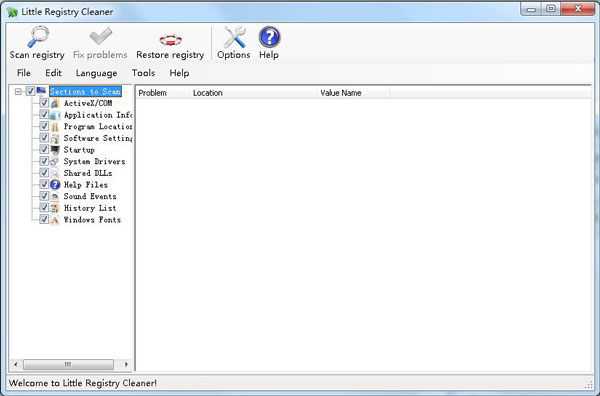Sort by the Location column header
This screenshot has width=600, height=396.
click(253, 93)
